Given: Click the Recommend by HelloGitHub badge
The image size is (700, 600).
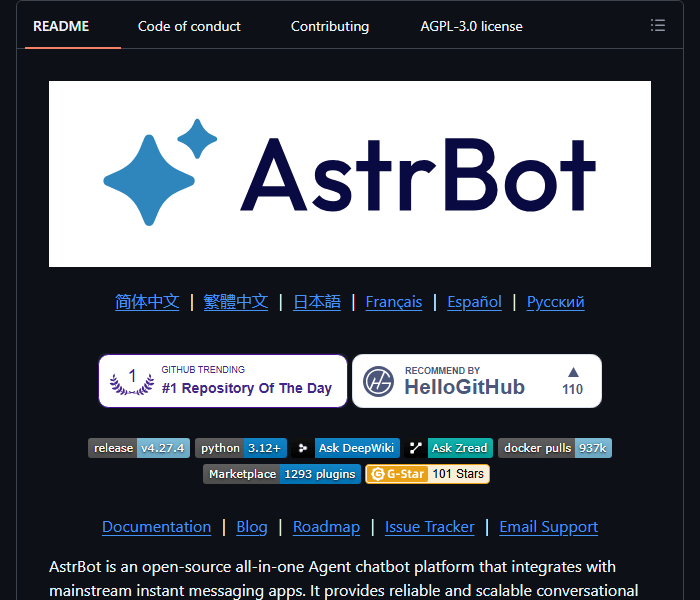Looking at the screenshot, I should (x=477, y=381).
